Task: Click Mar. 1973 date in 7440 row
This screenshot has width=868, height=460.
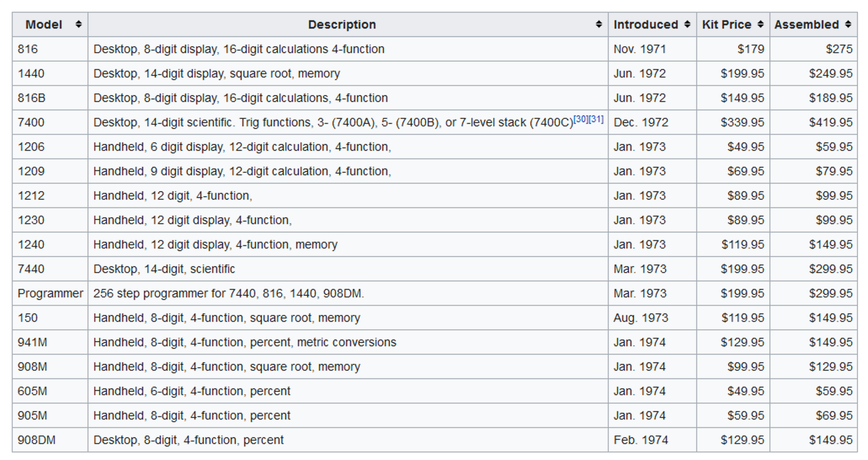Action: [640, 269]
